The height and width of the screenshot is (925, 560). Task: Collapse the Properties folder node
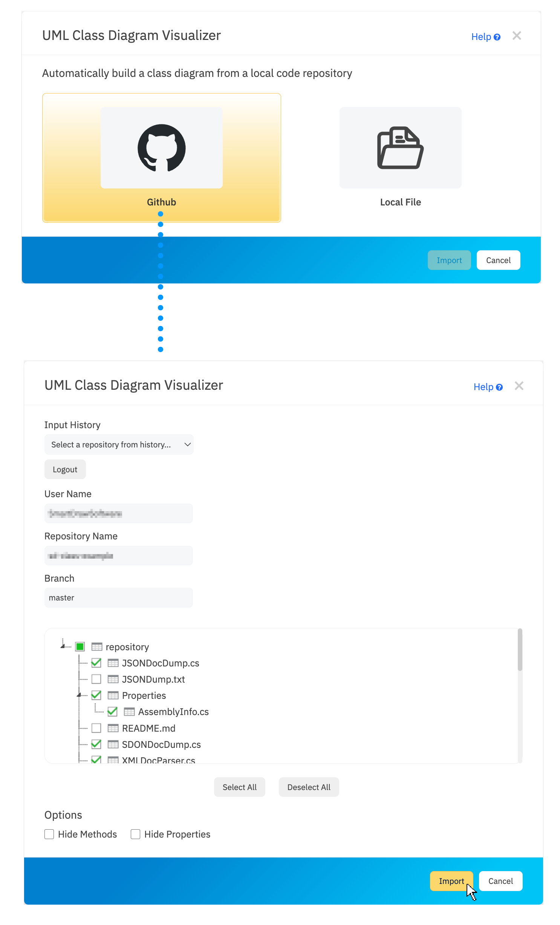(79, 695)
